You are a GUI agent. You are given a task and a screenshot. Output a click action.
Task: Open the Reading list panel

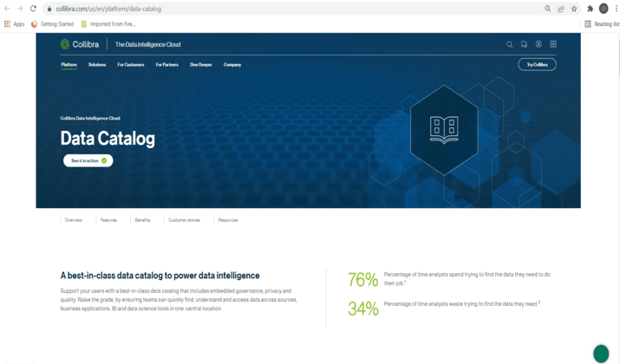(x=602, y=24)
